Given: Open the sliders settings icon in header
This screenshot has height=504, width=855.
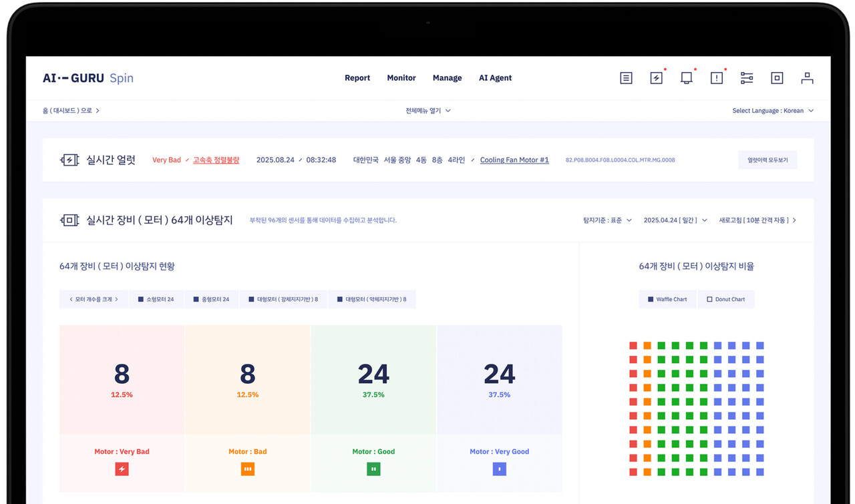Looking at the screenshot, I should [747, 78].
